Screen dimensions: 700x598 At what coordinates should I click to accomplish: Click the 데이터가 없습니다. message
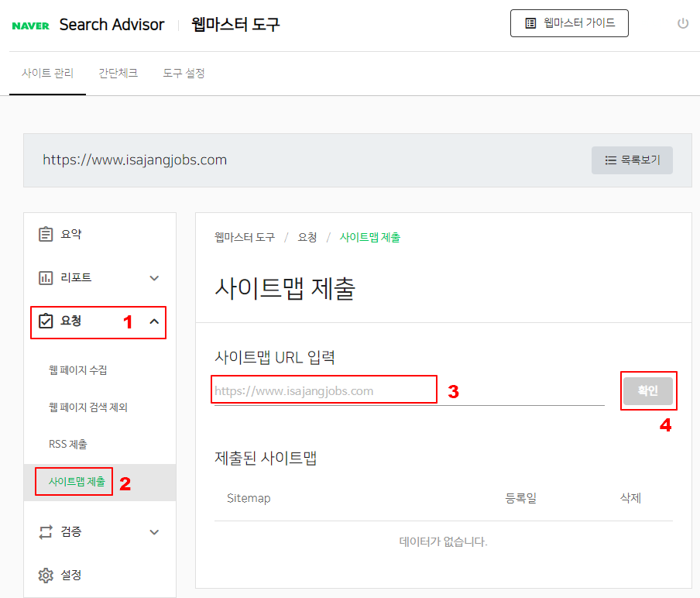click(x=443, y=541)
